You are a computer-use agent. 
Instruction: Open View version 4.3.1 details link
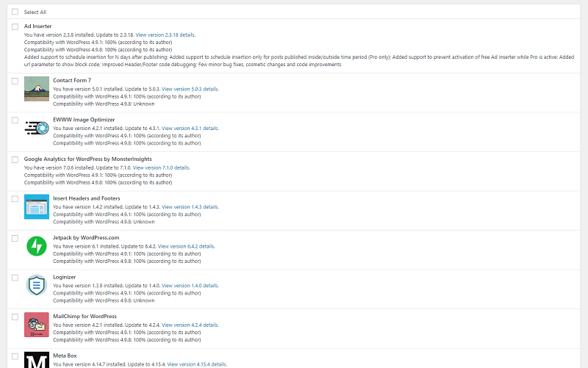[190, 128]
